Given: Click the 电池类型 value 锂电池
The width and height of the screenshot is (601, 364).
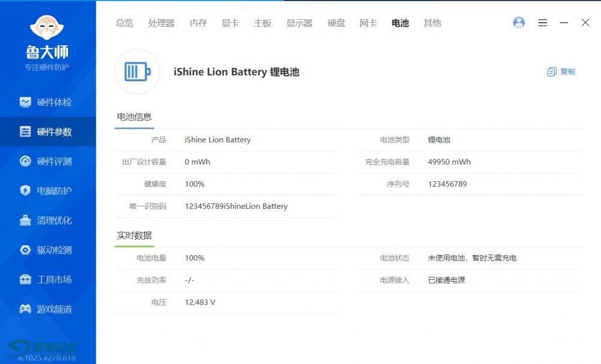Looking at the screenshot, I should click(439, 140).
